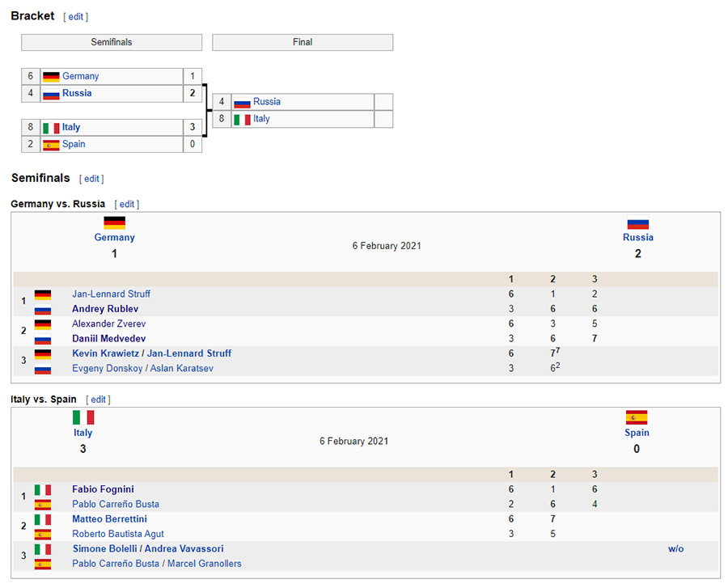
Task: Open the Roberto Bautista Agut link
Action: tap(117, 534)
